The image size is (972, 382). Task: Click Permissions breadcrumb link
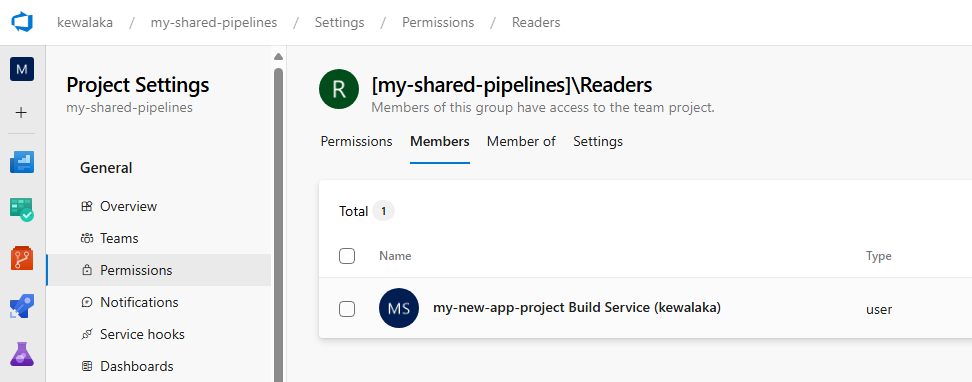[438, 22]
